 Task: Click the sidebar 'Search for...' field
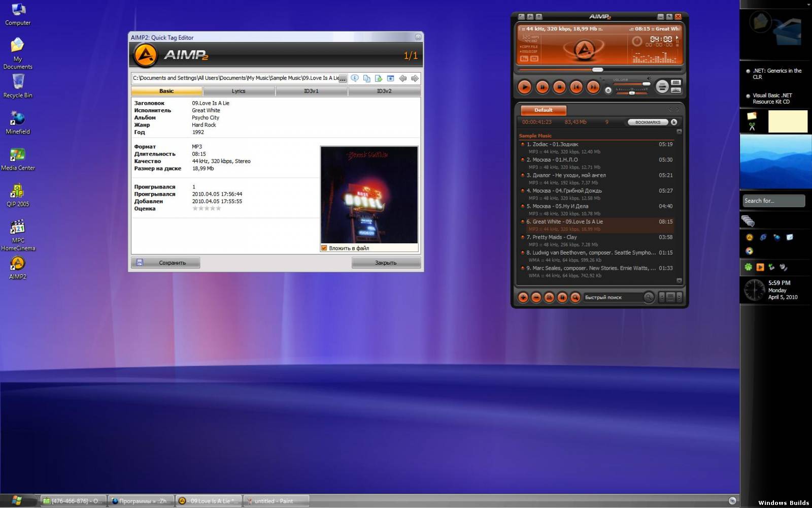click(774, 201)
